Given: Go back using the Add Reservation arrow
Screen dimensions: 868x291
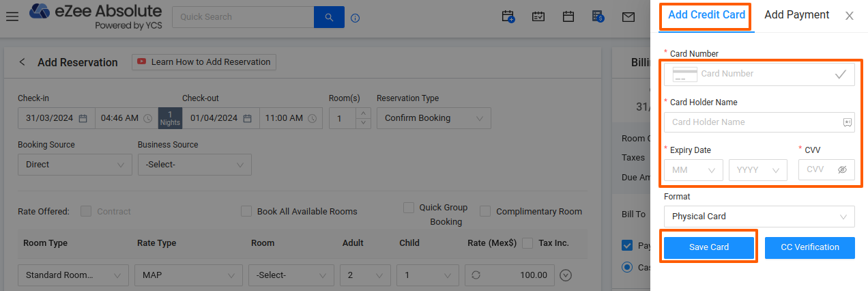Looking at the screenshot, I should 22,62.
